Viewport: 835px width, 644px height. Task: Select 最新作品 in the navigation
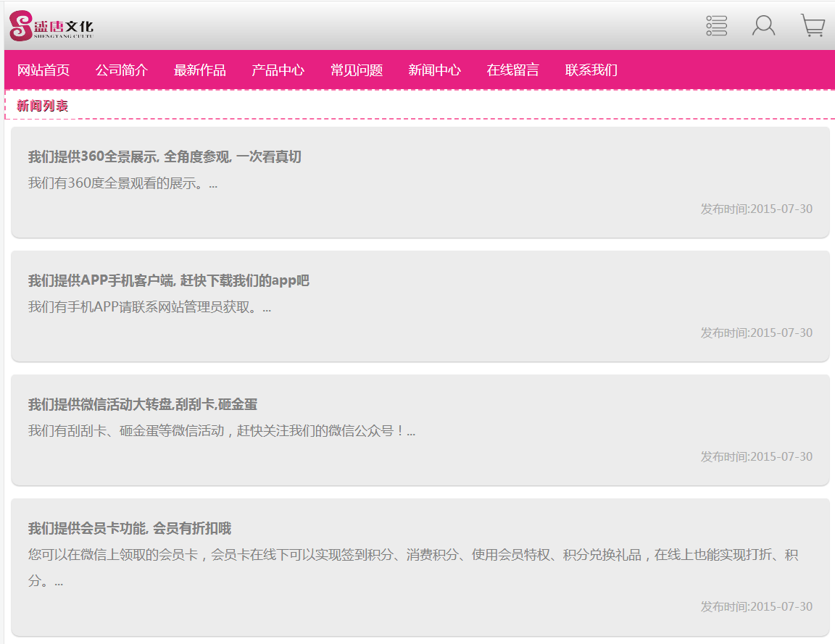tap(200, 70)
